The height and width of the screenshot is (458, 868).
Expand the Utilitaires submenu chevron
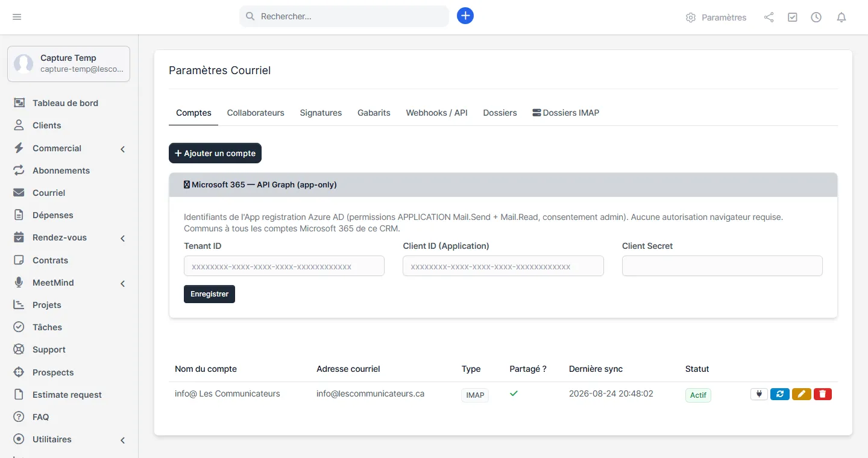coord(122,440)
